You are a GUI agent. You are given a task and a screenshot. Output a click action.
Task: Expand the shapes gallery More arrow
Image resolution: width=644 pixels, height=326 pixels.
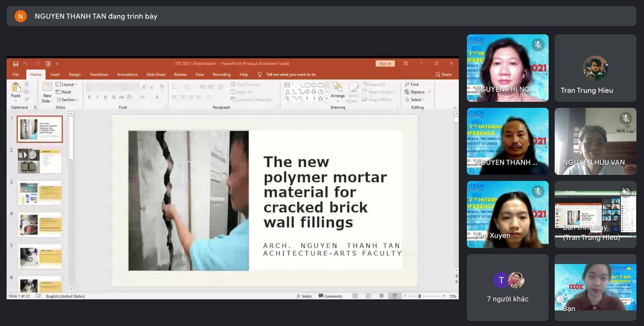tap(327, 99)
